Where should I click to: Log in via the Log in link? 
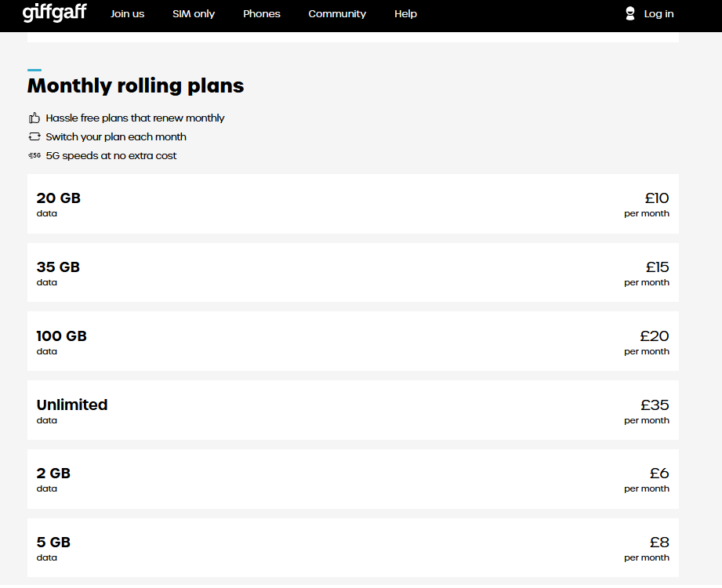coord(659,14)
